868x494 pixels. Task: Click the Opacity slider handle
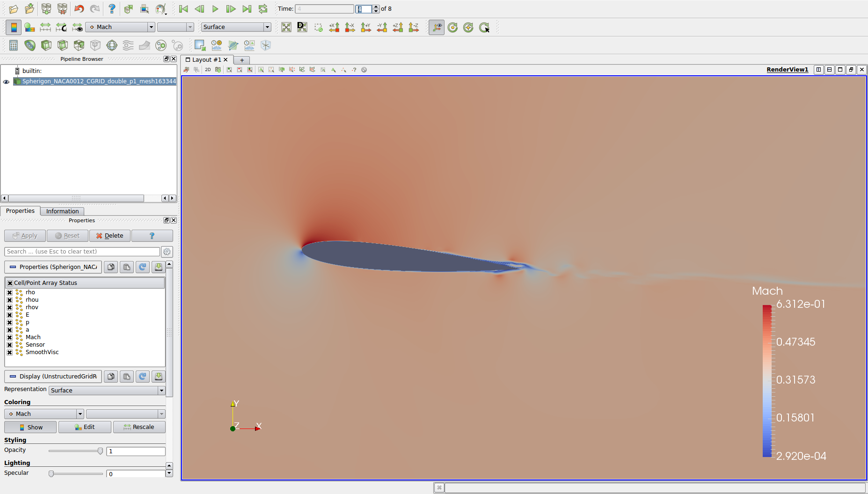click(x=100, y=451)
